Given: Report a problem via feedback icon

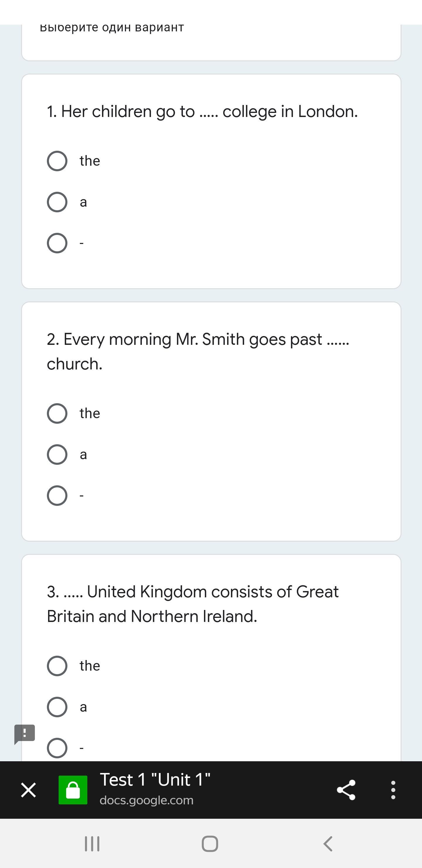Looking at the screenshot, I should 25,734.
